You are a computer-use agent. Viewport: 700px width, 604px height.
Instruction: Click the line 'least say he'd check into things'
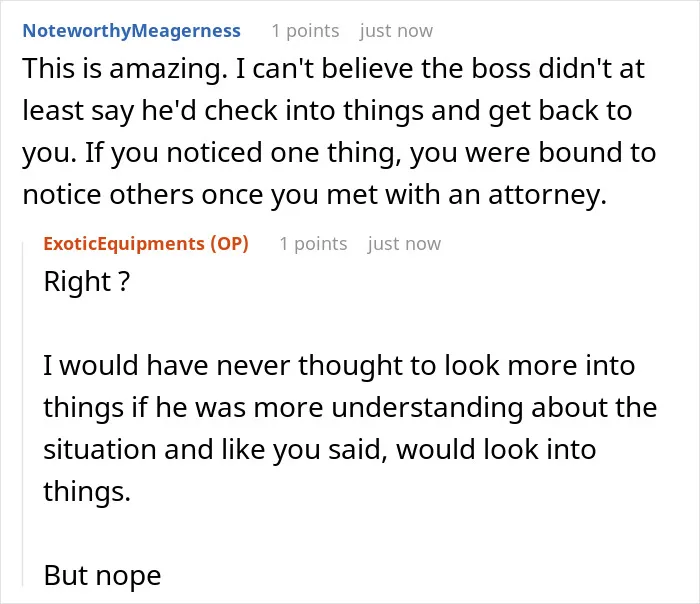point(327,111)
